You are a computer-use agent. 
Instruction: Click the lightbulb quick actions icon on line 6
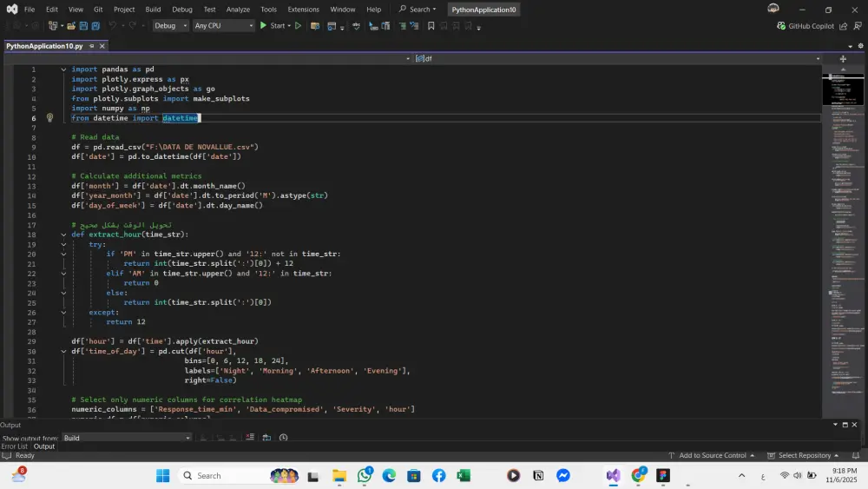49,117
